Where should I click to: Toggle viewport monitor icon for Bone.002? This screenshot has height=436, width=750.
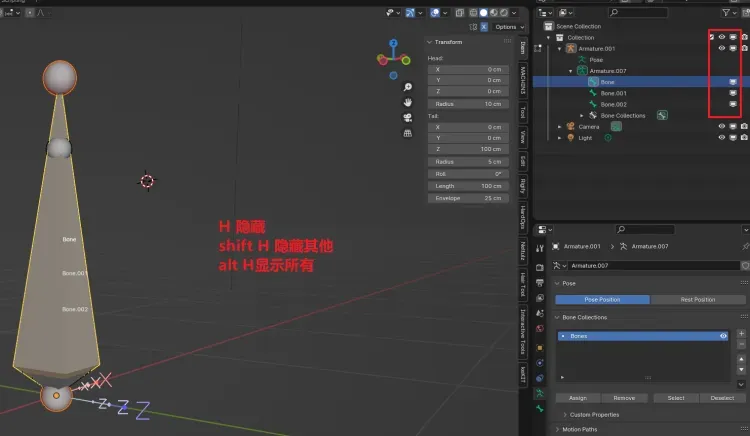[x=733, y=104]
